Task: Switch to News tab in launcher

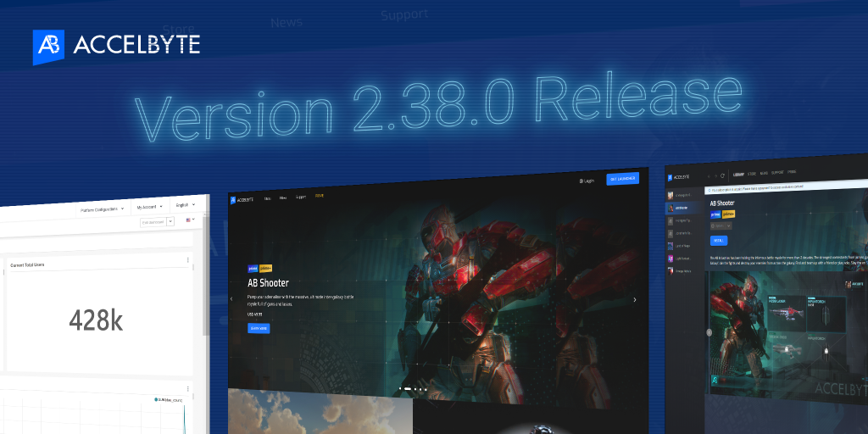Action: 764,173
